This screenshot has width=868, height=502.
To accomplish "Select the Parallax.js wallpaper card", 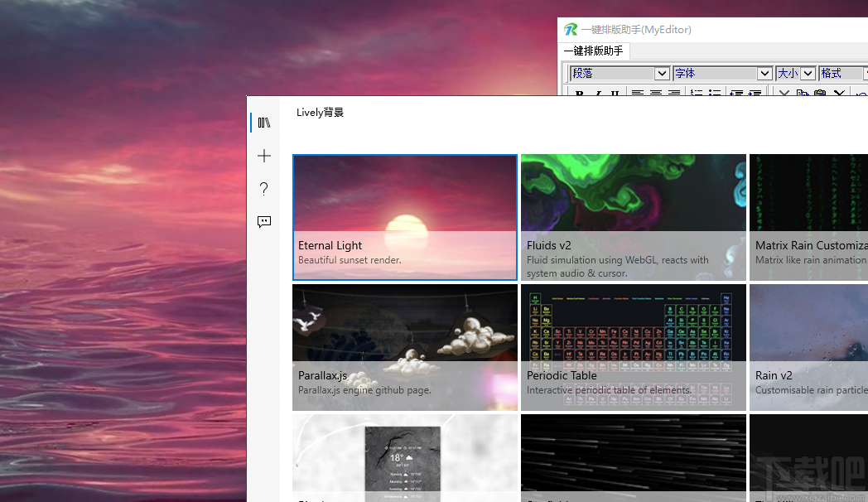I will pyautogui.click(x=405, y=348).
